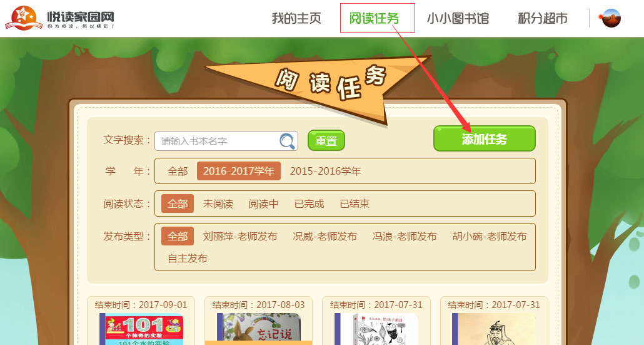
Task: Click the magnifier search icon
Action: pos(288,141)
